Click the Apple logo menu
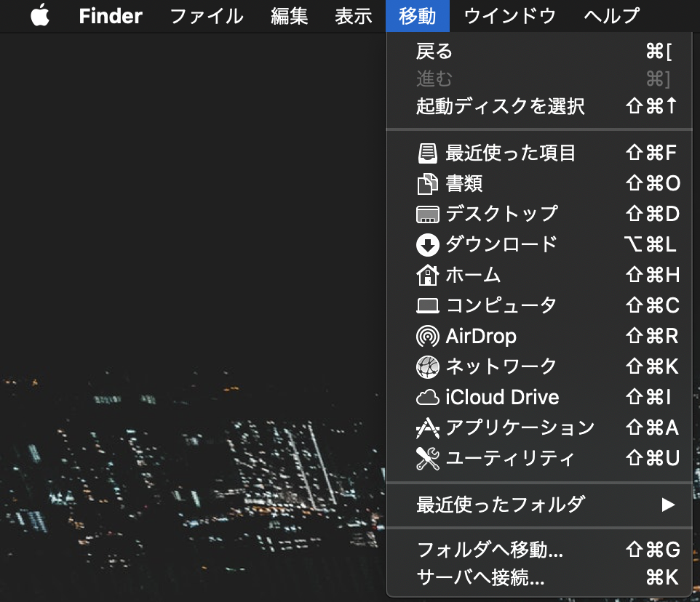This screenshot has height=602, width=700. (40, 16)
